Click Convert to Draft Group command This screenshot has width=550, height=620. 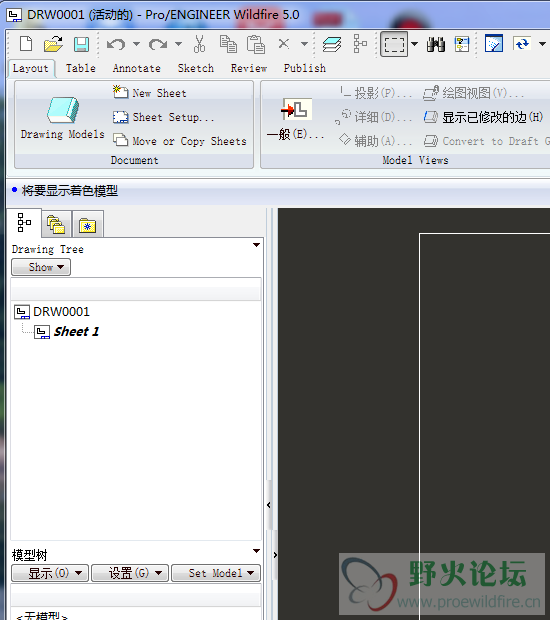click(486, 141)
